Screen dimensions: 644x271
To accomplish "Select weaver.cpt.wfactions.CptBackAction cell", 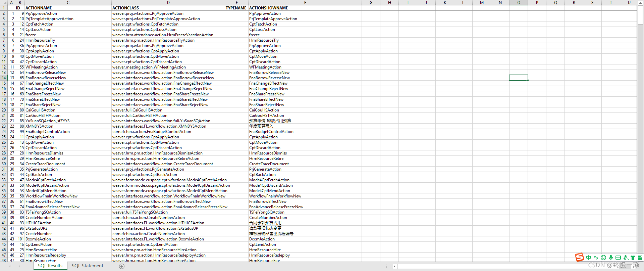I will [x=168, y=175].
